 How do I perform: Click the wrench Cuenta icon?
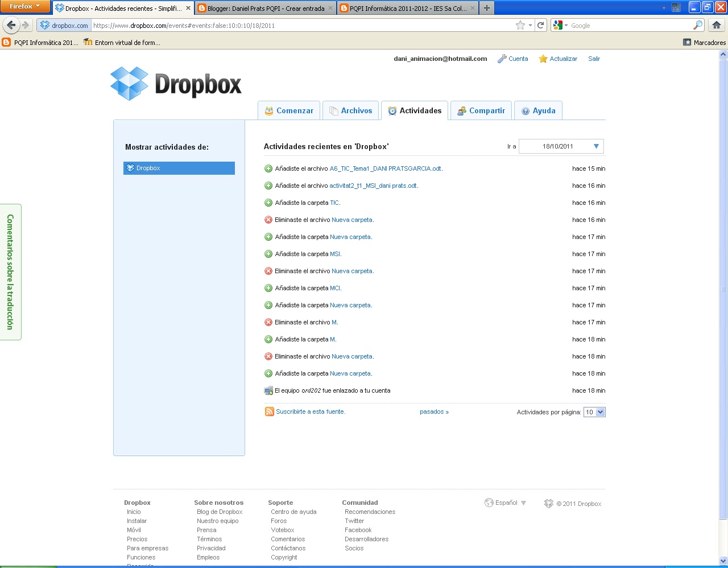(502, 59)
